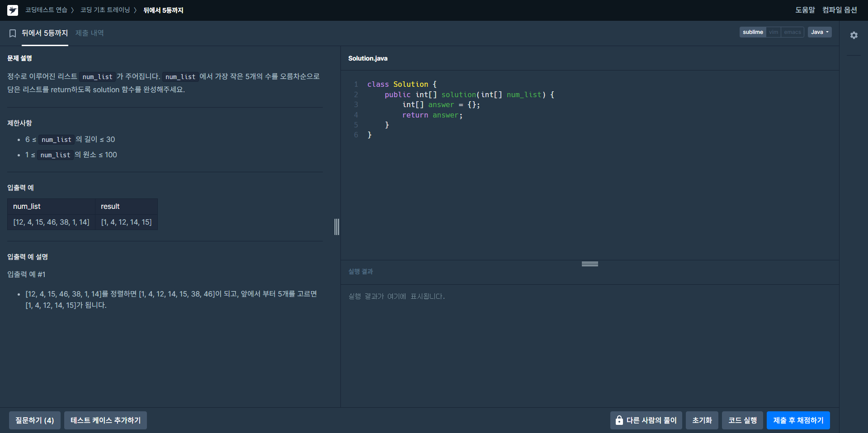The height and width of the screenshot is (433, 868).
Task: Click placeholder text 실행 결과가 여기에 표시됩니다.
Action: tap(396, 297)
